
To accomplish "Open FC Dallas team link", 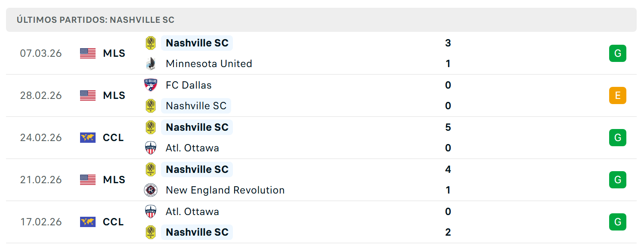I will pyautogui.click(x=189, y=85).
